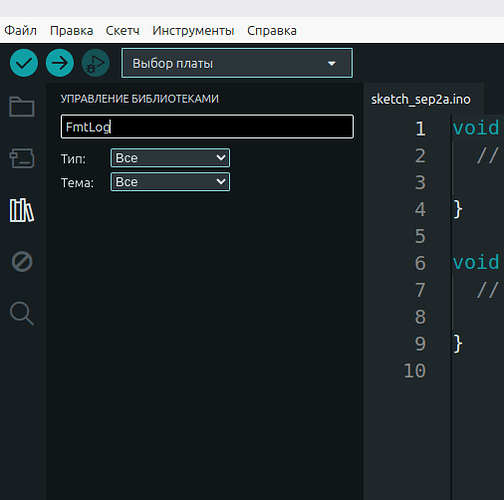Expand the Выбор платы board selector
This screenshot has height=500, width=504.
(x=237, y=63)
